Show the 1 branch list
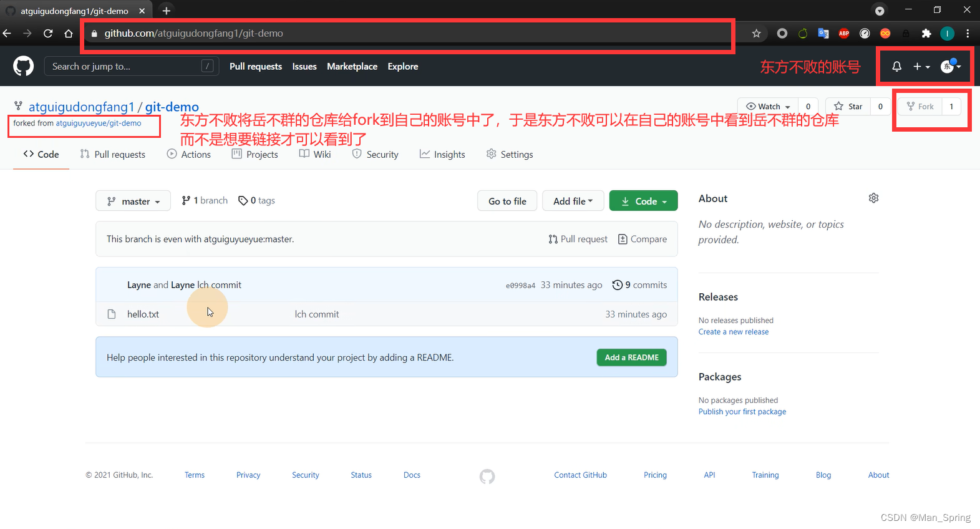Viewport: 980px width, 529px height. [205, 201]
